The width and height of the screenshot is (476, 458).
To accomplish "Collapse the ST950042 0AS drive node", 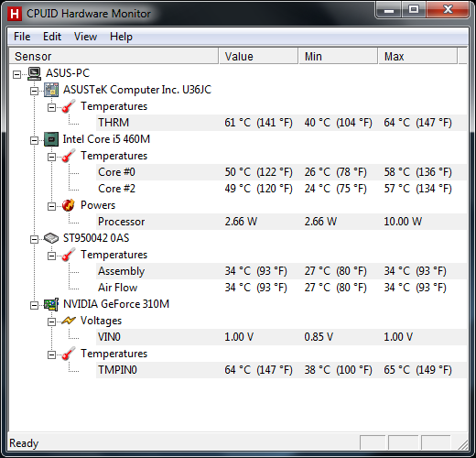I will coord(34,239).
